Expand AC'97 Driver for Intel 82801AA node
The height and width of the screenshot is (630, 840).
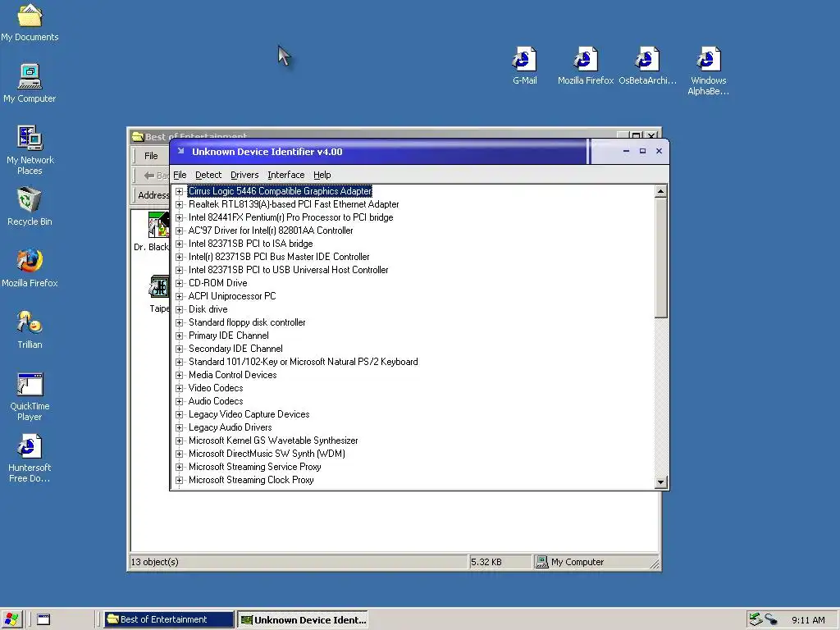tap(180, 231)
